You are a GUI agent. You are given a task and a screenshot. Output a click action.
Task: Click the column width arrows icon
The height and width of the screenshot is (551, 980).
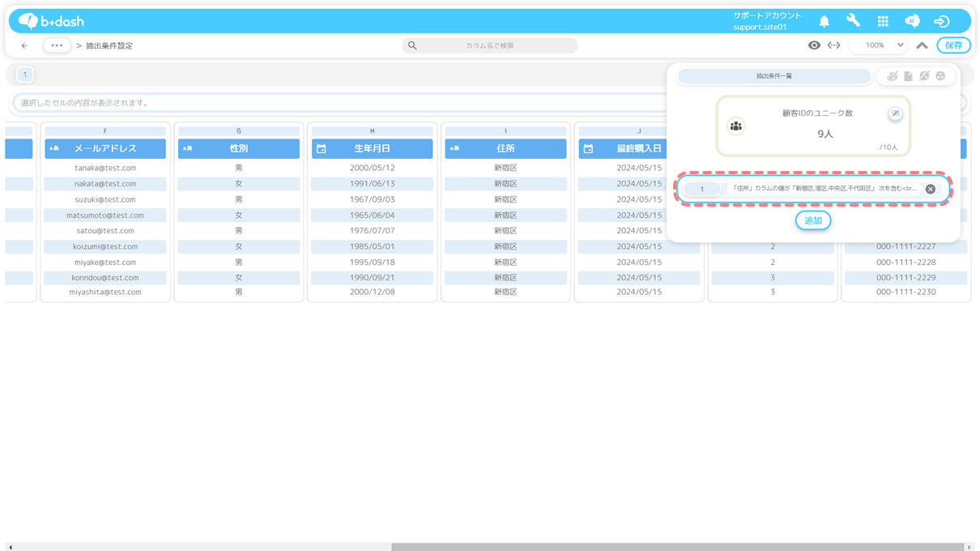tap(833, 45)
